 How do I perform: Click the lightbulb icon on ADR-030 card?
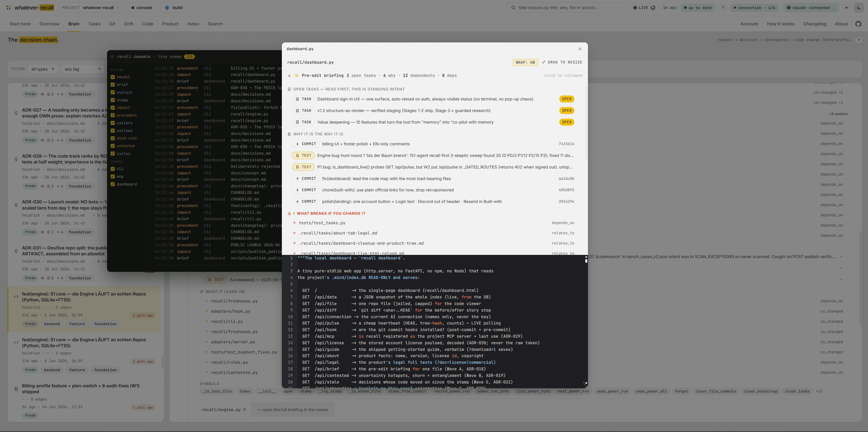[x=16, y=205]
